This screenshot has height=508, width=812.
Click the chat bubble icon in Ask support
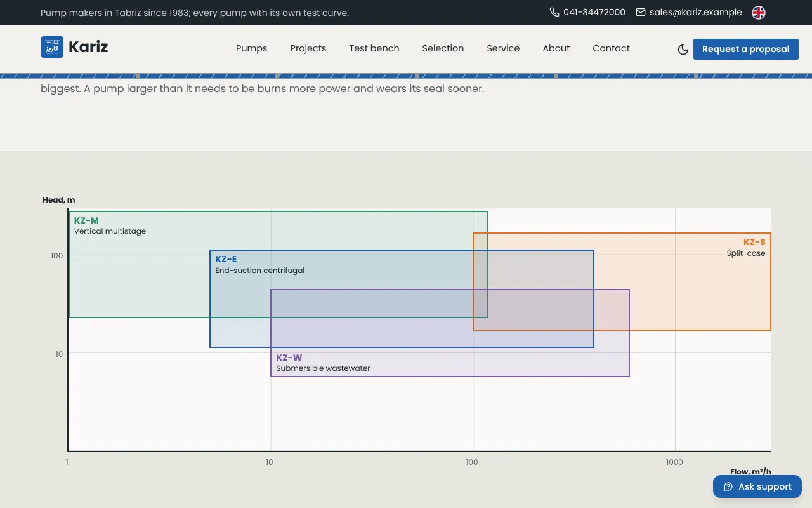(728, 487)
